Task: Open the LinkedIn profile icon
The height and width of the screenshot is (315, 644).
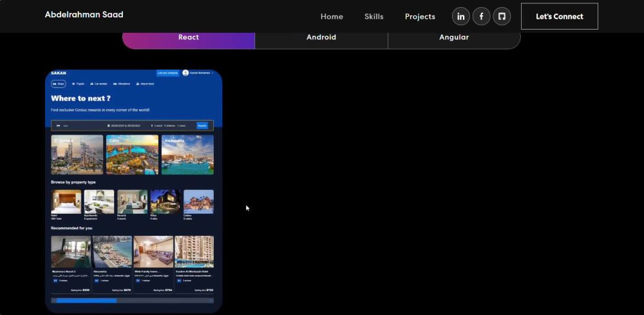Action: (461, 17)
